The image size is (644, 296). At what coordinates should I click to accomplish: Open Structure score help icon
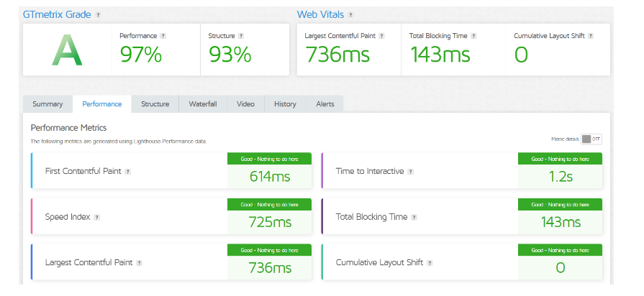(x=241, y=36)
